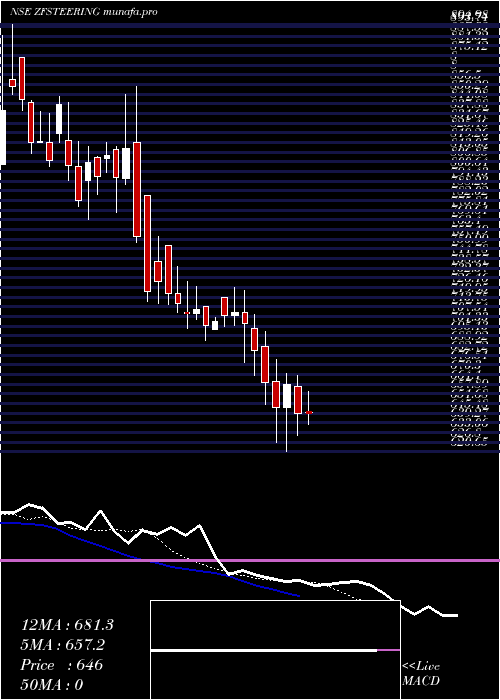Click the '12MA : 681.3' reading

(67, 625)
